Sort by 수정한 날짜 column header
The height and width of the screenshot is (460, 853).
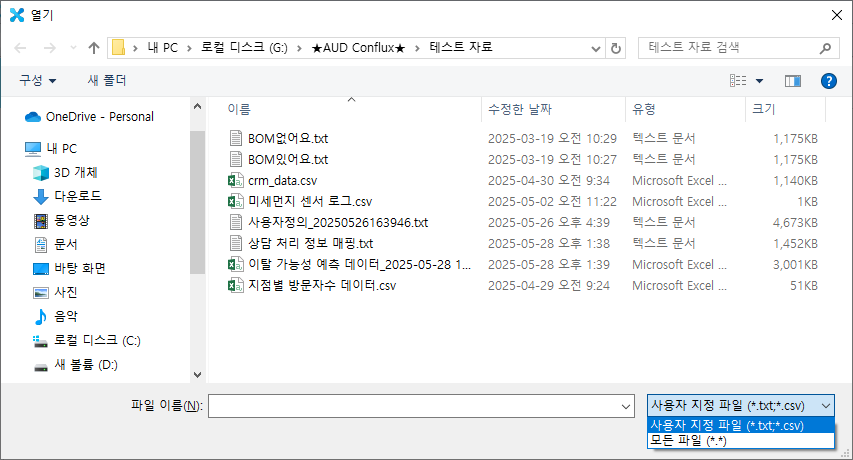(x=519, y=108)
